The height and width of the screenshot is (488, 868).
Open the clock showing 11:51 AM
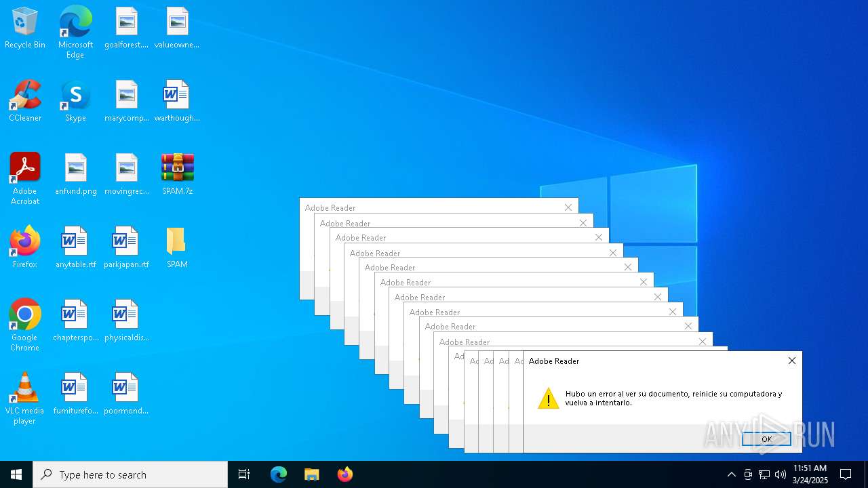point(810,474)
